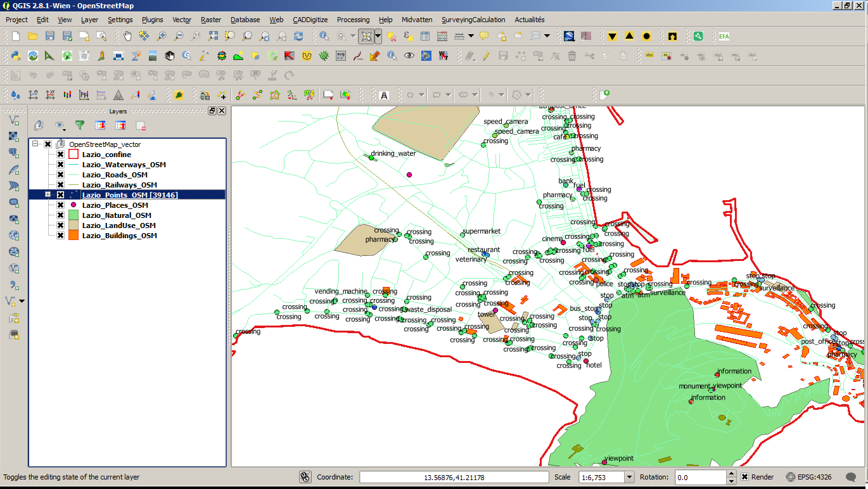Add vector layer from side toolbar
This screenshot has width=868, height=489.
[14, 120]
